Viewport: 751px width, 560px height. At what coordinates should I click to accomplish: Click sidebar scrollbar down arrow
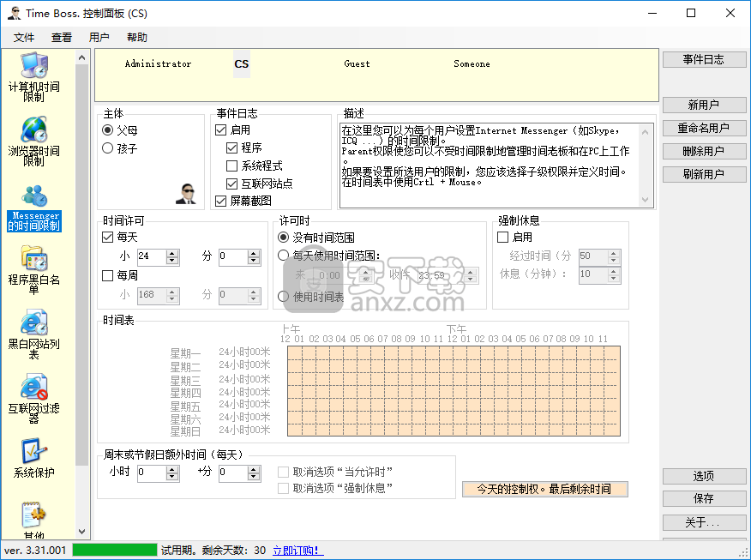[x=82, y=531]
